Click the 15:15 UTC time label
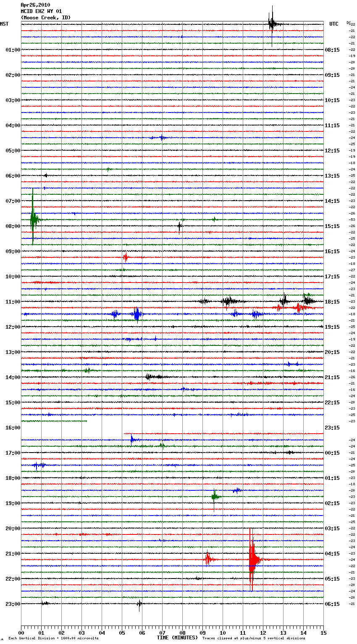The width and height of the screenshot is (357, 644). [332, 226]
